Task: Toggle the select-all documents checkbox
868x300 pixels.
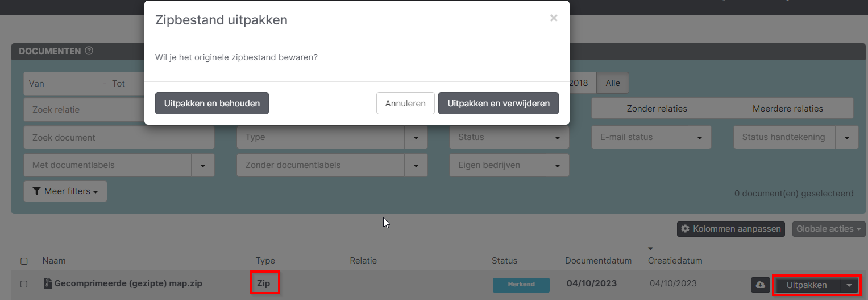Action: point(24,261)
